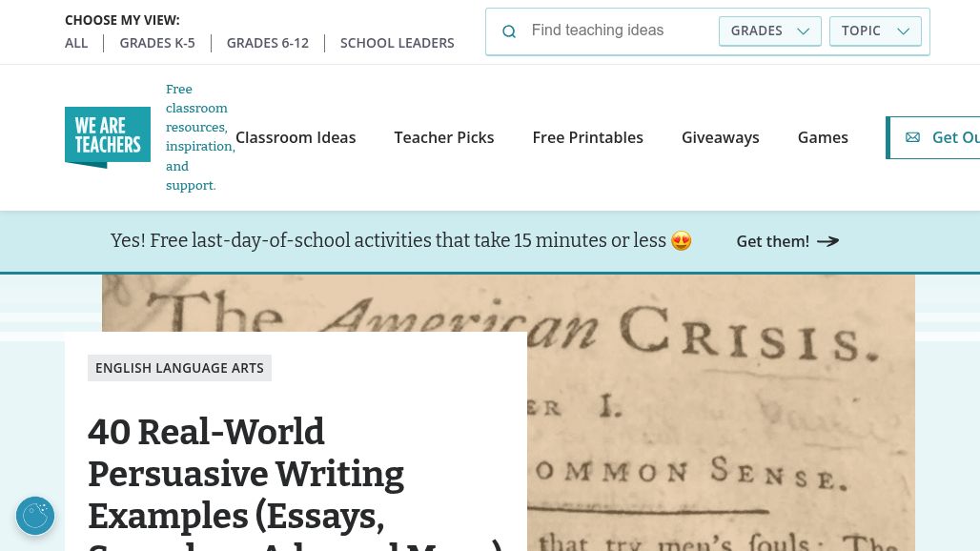This screenshot has width=980, height=551.
Task: Select the All view
Action: click(76, 43)
